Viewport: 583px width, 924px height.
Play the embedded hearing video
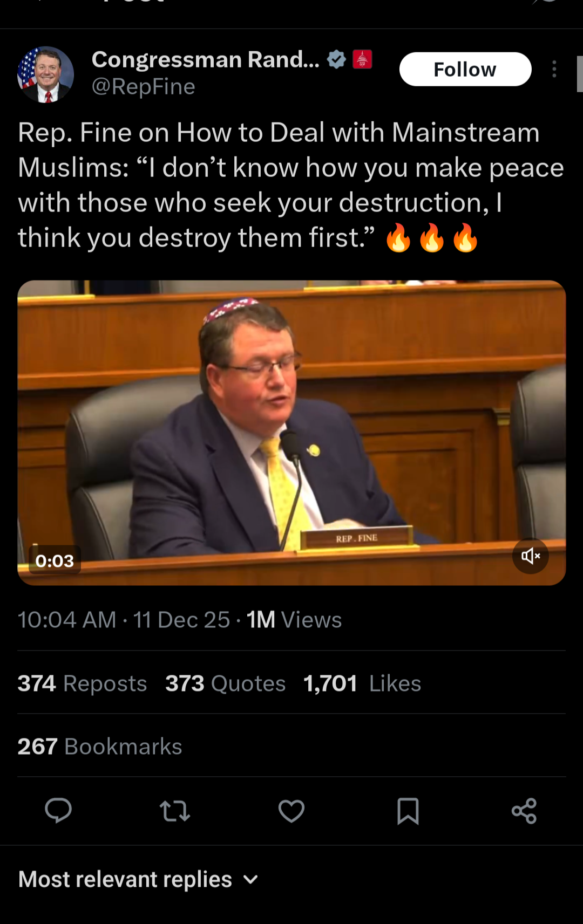(291, 433)
